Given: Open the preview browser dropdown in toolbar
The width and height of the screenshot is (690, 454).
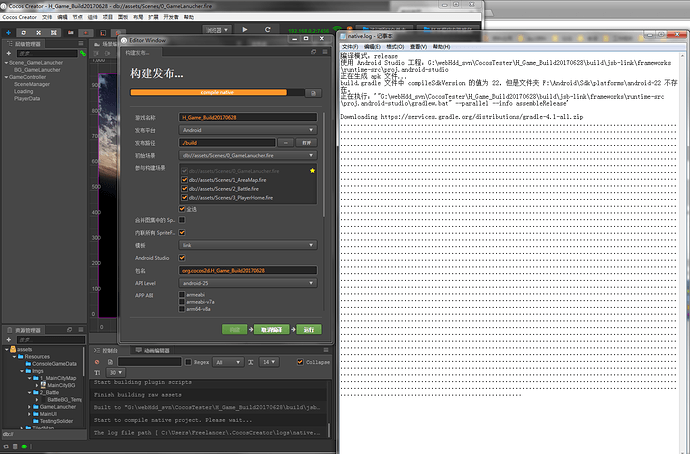Looking at the screenshot, I should click(x=217, y=30).
